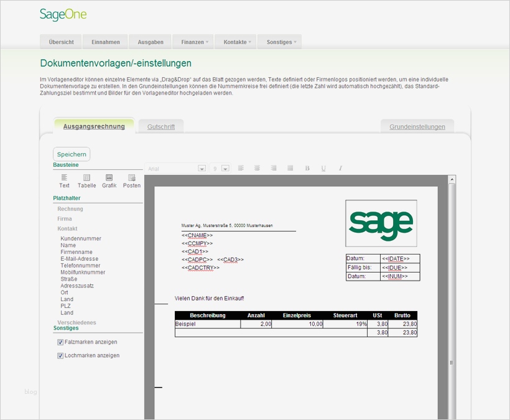Image resolution: width=510 pixels, height=420 pixels.
Task: Toggle underline formatting
Action: click(x=323, y=168)
